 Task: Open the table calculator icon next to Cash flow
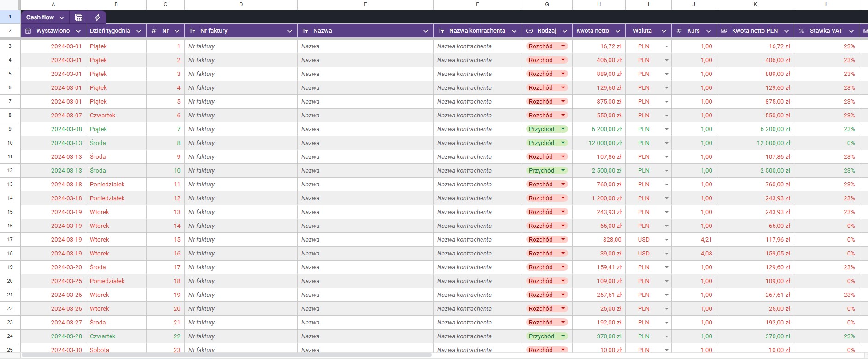click(x=79, y=17)
